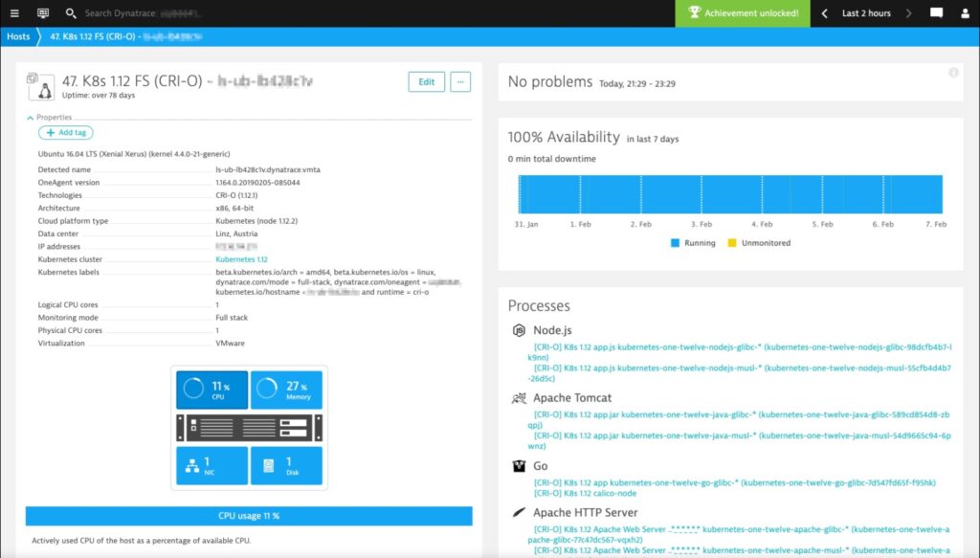Open the hamburger navigation menu

tap(14, 13)
